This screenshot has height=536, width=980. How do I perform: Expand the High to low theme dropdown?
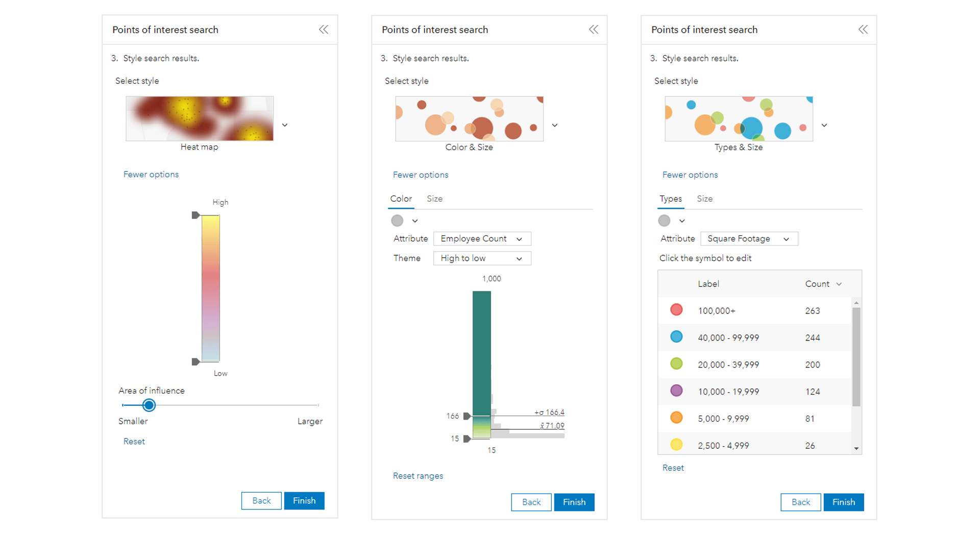pyautogui.click(x=482, y=258)
